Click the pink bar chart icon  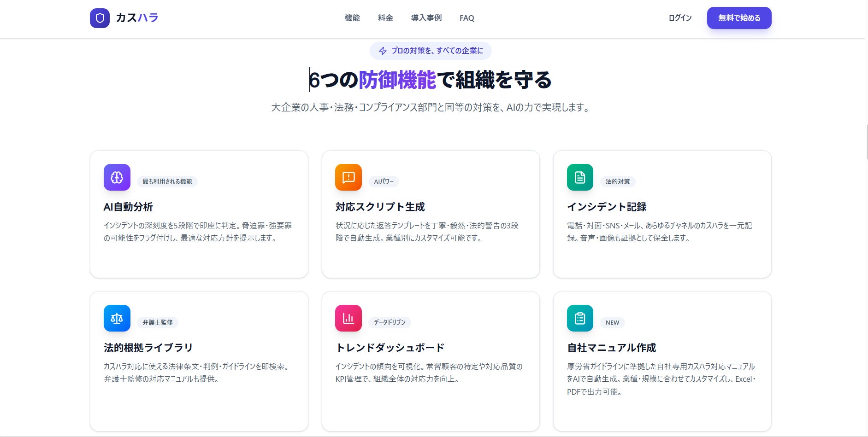pyautogui.click(x=348, y=318)
